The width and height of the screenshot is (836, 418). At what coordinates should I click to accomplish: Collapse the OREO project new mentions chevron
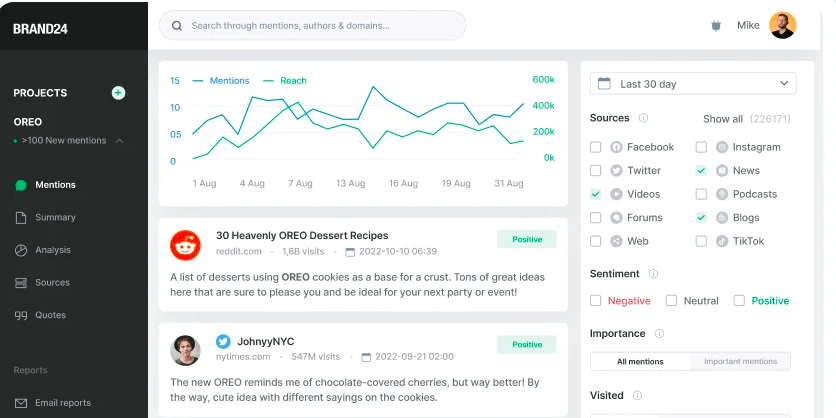point(120,141)
